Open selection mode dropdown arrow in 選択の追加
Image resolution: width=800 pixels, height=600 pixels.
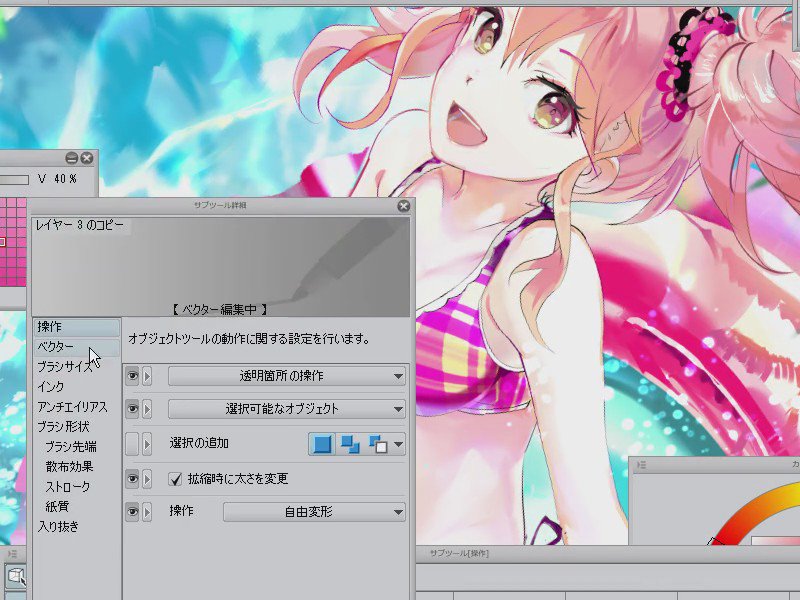[x=398, y=444]
